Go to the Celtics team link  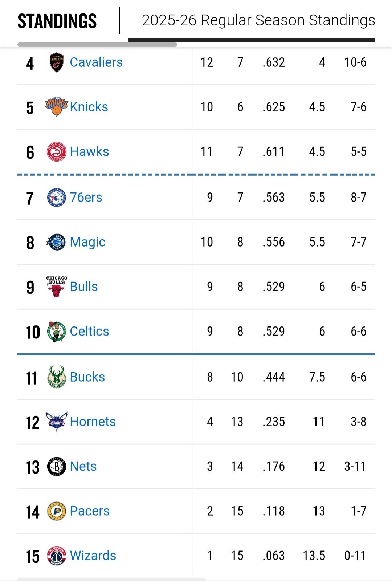click(89, 332)
